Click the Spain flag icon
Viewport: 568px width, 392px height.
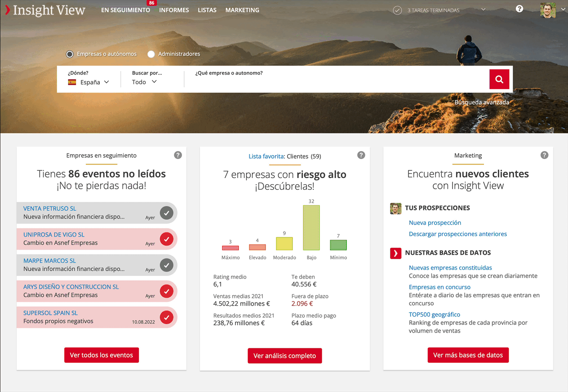pyautogui.click(x=72, y=82)
